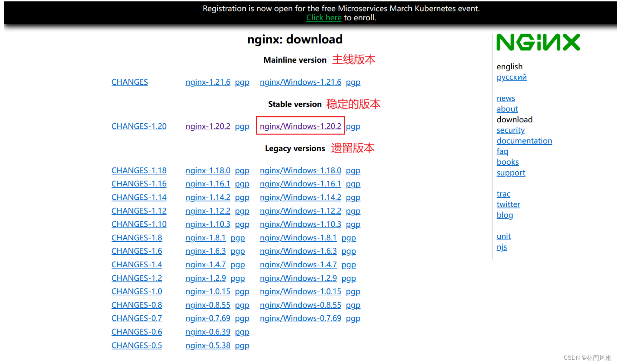This screenshot has height=364, width=617.
Task: Open the trac link
Action: point(503,194)
